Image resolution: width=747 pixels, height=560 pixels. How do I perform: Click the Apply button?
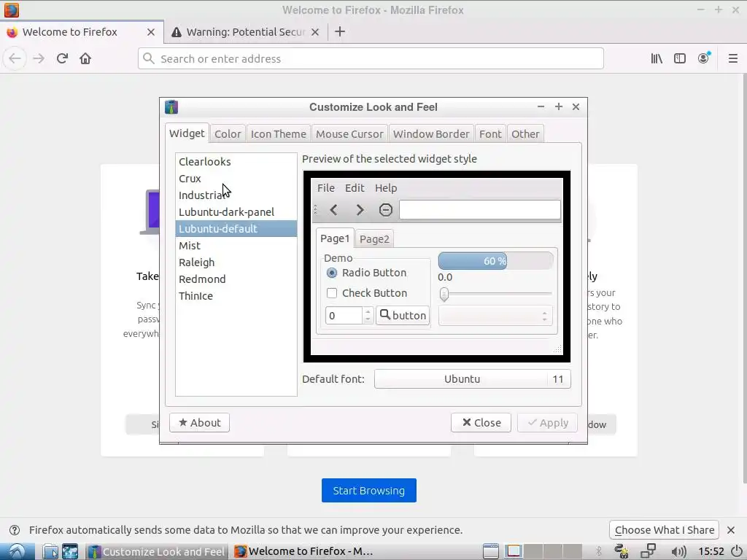point(547,422)
